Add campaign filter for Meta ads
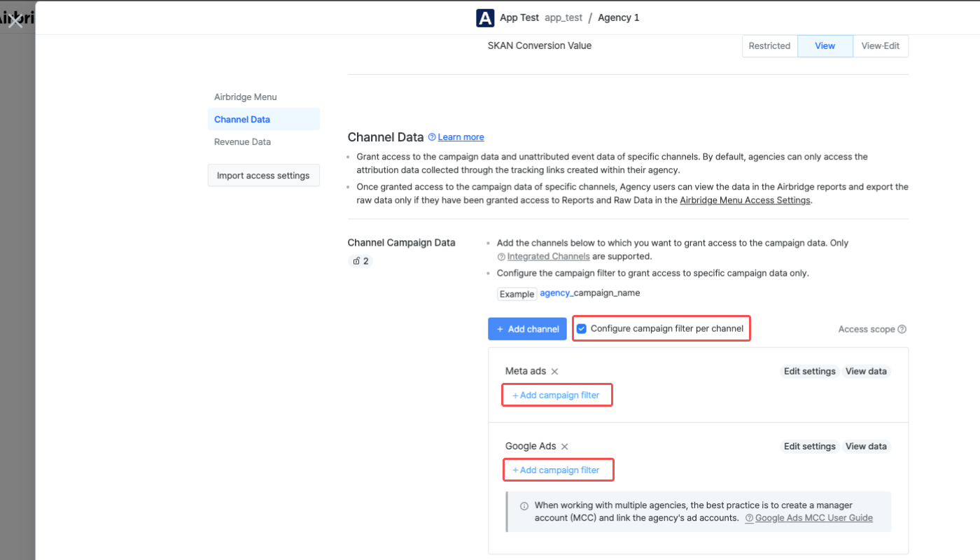This screenshot has height=560, width=980. coord(556,395)
